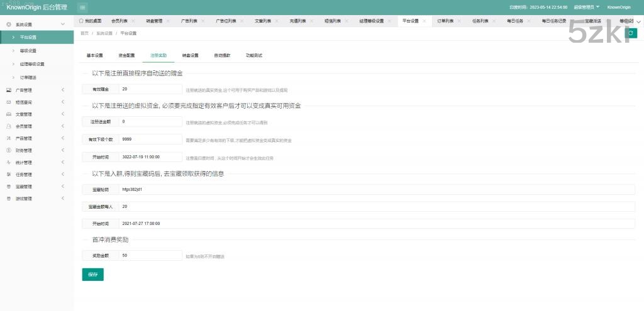
Task: Open the tab list dropdown chevron
Action: click(x=638, y=21)
